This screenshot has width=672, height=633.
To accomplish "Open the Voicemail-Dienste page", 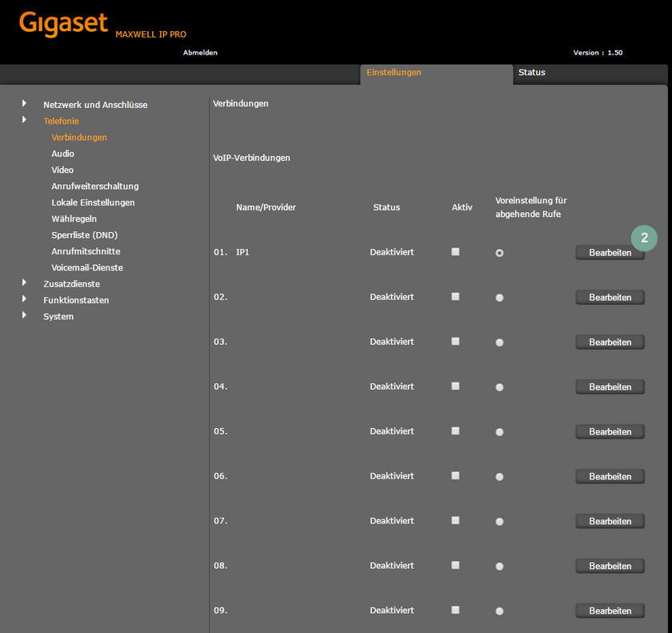I will tap(86, 267).
